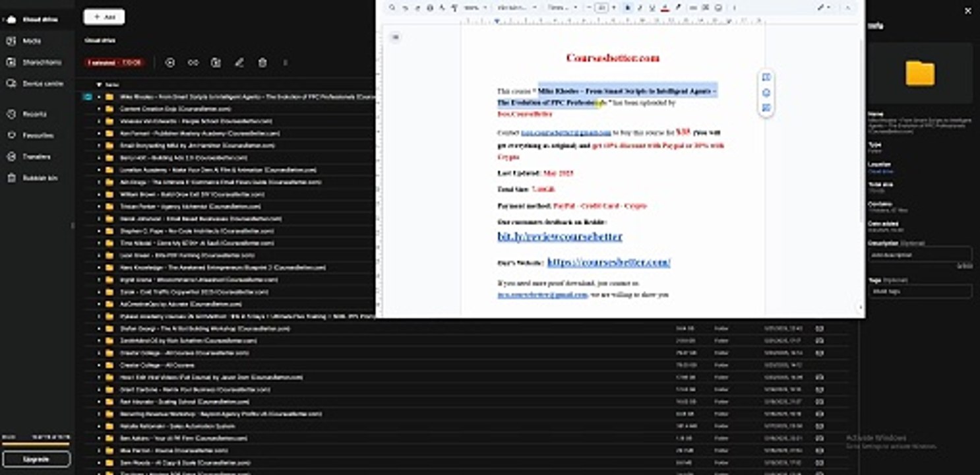Follow the https://coursesbetter.com/ link in document
The width and height of the screenshot is (980, 475).
click(609, 263)
